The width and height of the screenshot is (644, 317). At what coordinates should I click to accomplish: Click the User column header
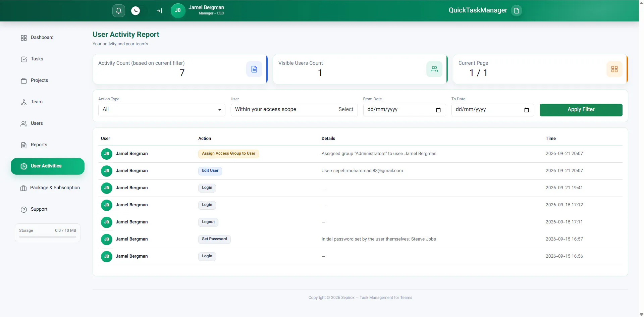105,139
